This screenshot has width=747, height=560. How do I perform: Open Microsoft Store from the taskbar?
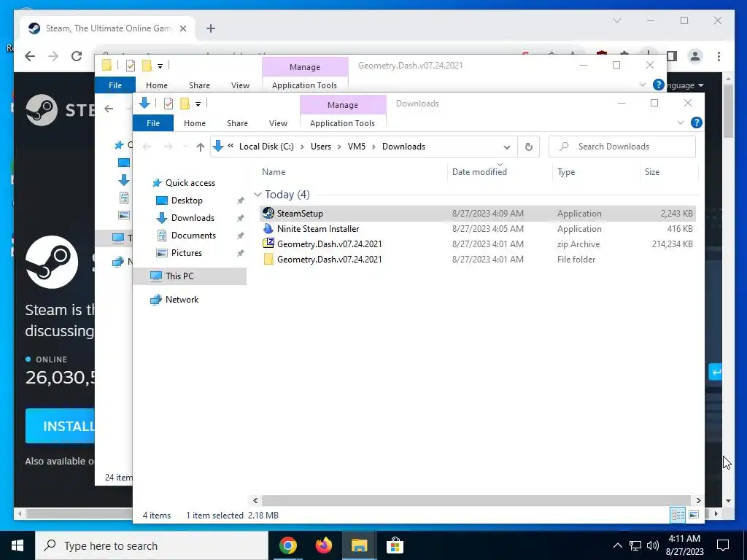(x=395, y=545)
